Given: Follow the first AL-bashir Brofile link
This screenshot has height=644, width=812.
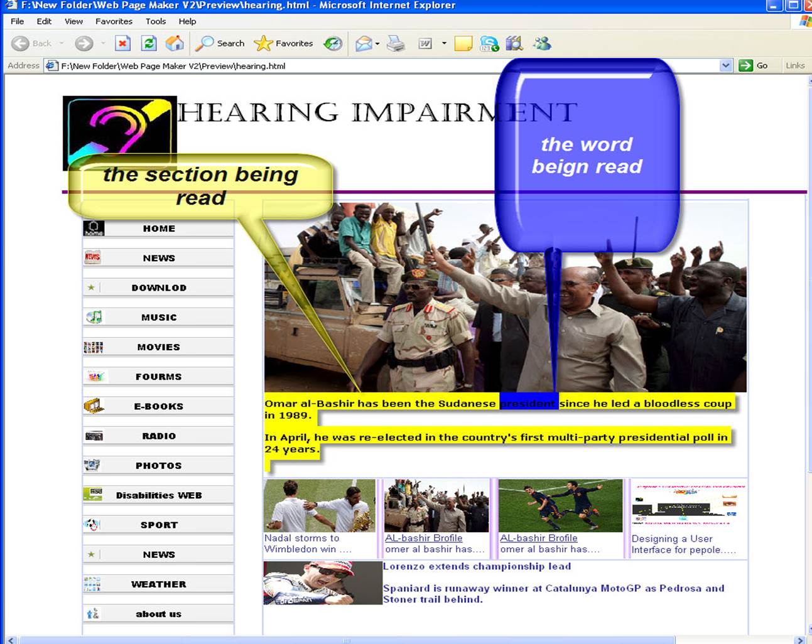Looking at the screenshot, I should coord(423,538).
